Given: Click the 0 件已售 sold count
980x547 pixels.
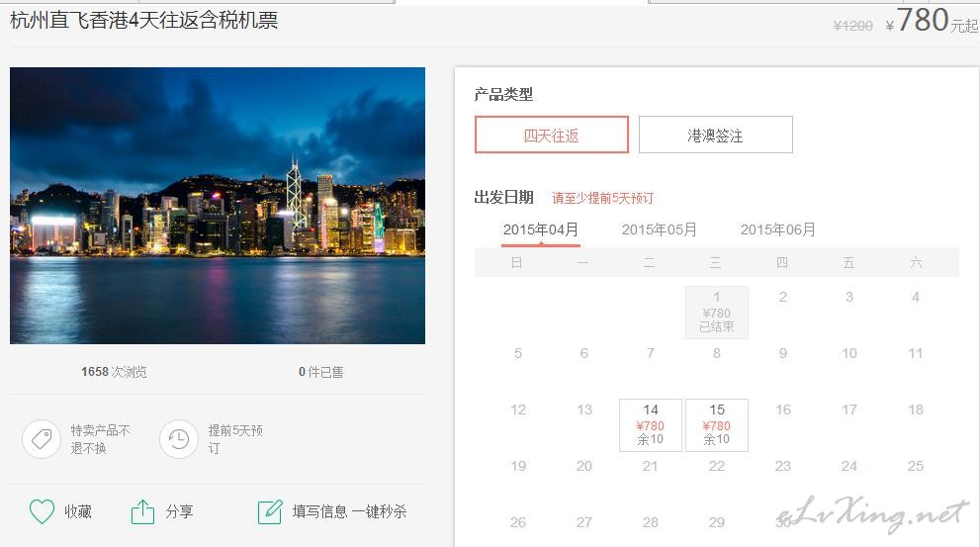Looking at the screenshot, I should [321, 372].
